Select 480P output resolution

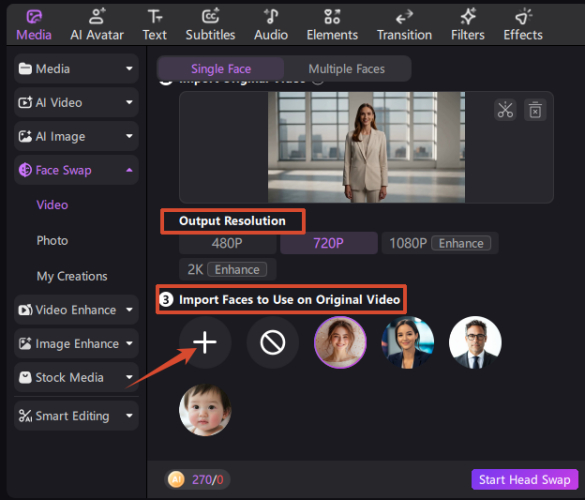[x=227, y=243]
